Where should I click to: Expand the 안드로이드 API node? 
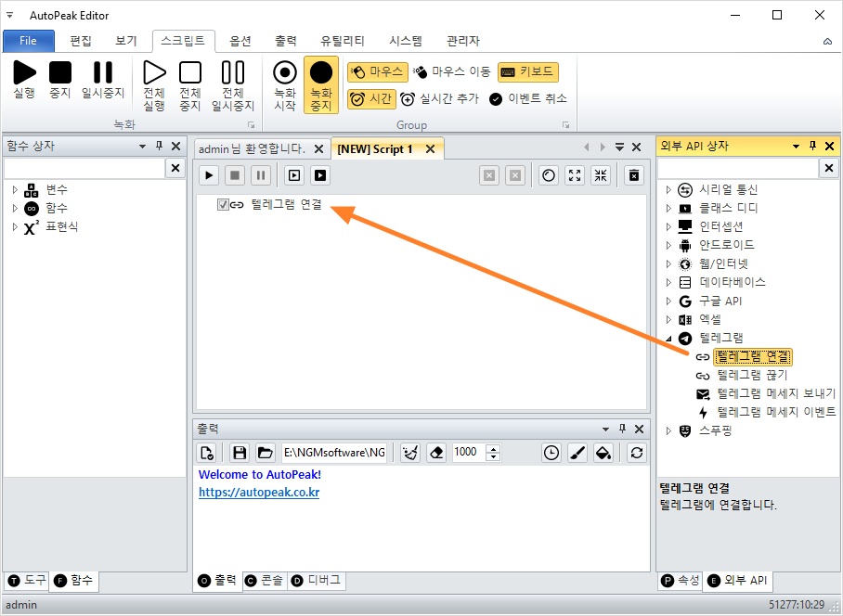coord(668,246)
